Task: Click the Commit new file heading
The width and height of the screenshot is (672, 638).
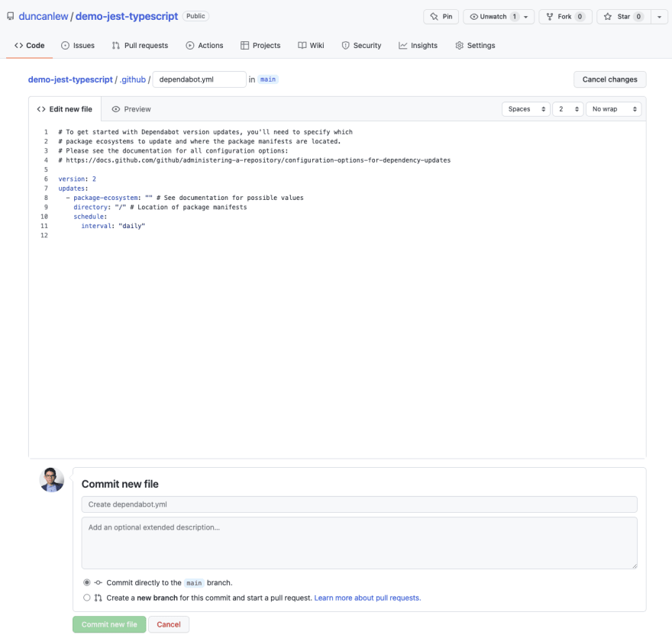Action: click(120, 484)
